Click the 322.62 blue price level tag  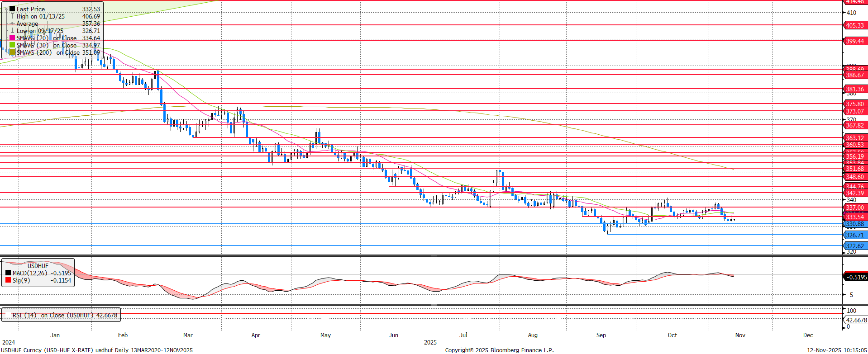tap(854, 246)
